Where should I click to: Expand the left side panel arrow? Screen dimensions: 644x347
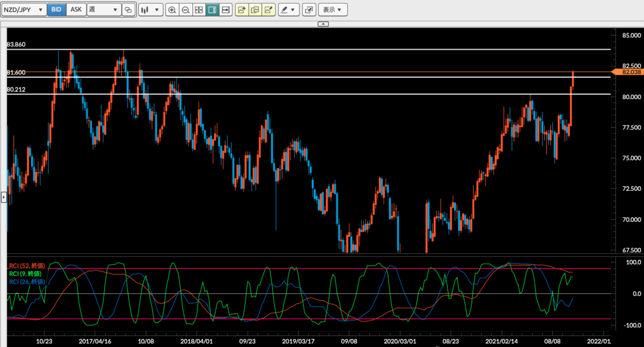3,198
